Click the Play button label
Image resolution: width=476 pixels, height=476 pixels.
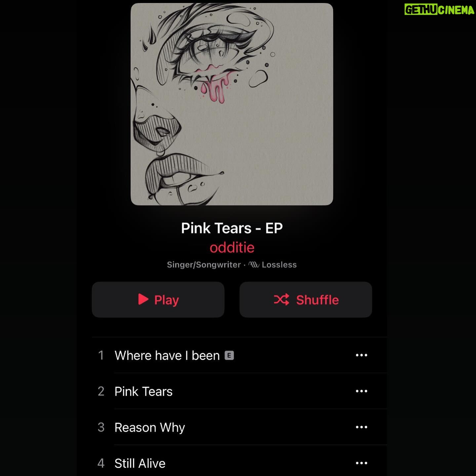pyautogui.click(x=167, y=300)
